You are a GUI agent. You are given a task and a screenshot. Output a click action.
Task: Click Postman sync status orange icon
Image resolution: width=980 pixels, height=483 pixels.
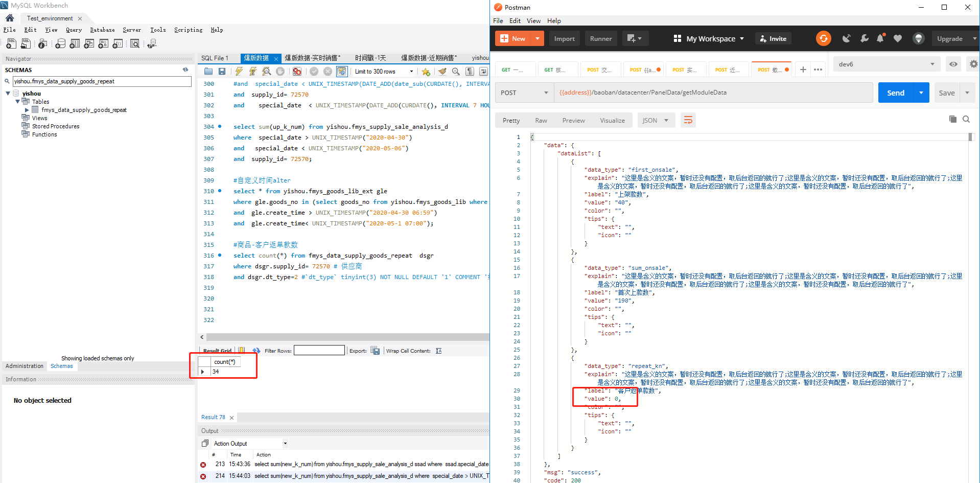coord(823,38)
